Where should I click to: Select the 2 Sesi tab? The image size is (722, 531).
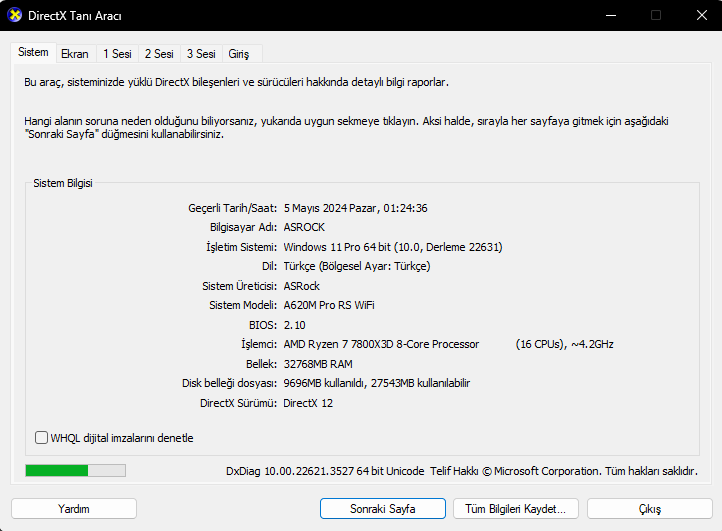click(159, 54)
